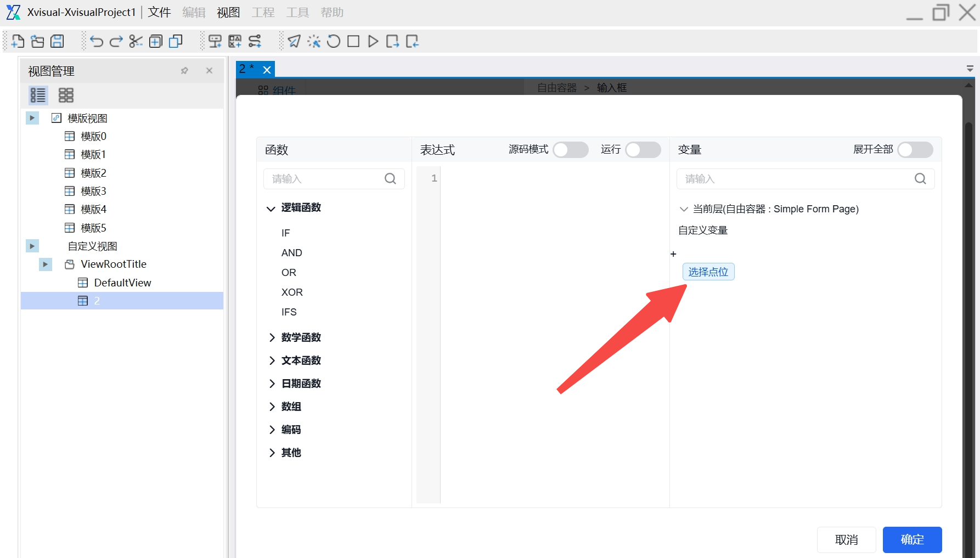Viewport: 980px width, 558px height.
Task: Click the save floppy-disk toolbar icon
Action: pyautogui.click(x=57, y=41)
